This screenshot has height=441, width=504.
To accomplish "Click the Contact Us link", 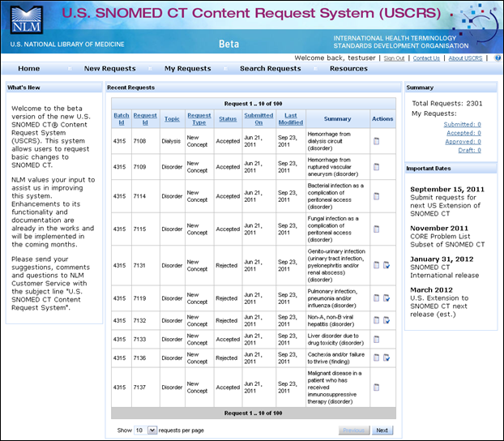I will tap(426, 58).
